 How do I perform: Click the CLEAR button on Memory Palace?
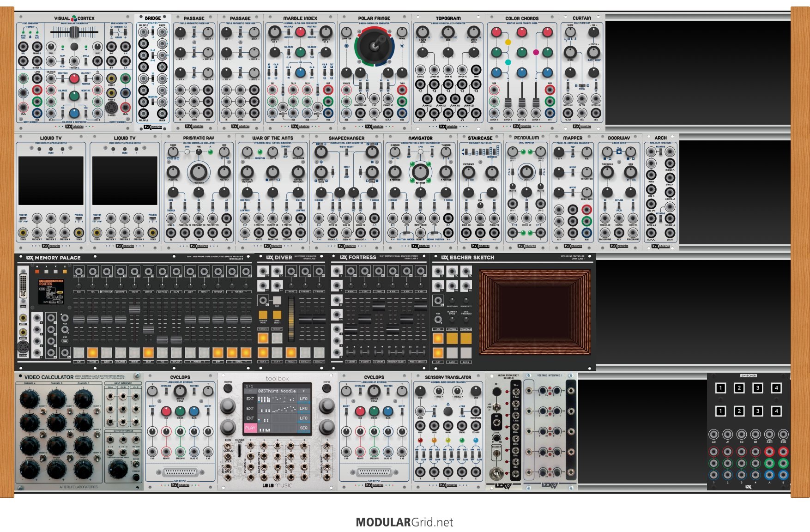click(x=106, y=353)
